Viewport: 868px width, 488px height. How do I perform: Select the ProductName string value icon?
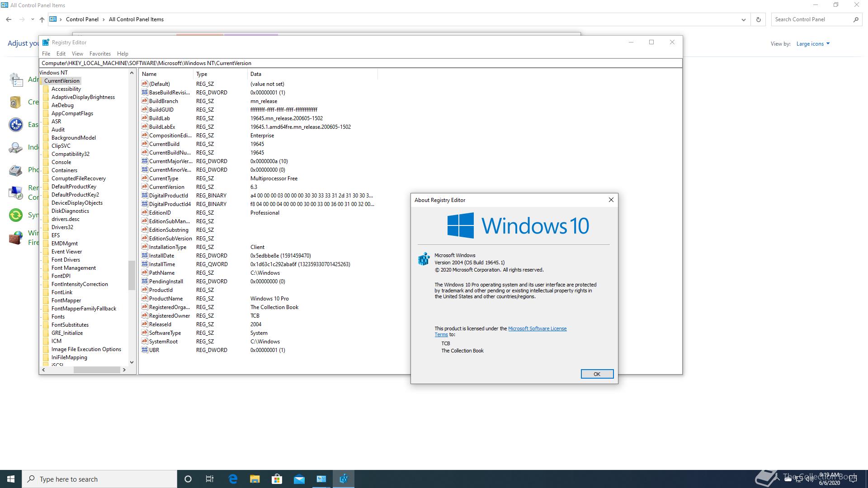click(145, 298)
